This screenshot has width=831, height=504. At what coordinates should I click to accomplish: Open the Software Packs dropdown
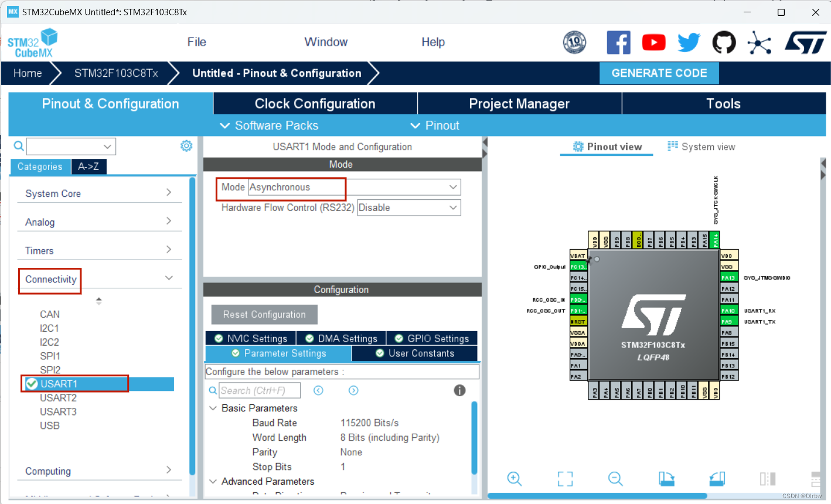coord(269,125)
